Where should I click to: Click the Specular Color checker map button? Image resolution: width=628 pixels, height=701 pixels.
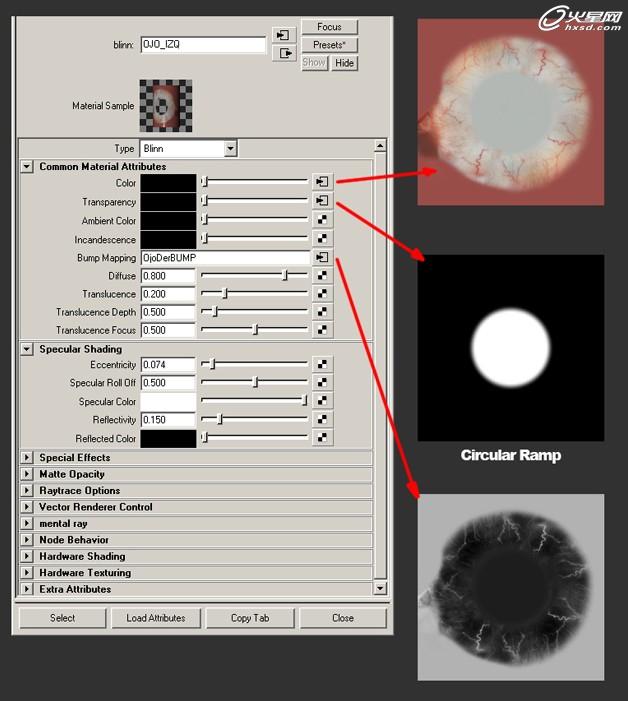322,401
